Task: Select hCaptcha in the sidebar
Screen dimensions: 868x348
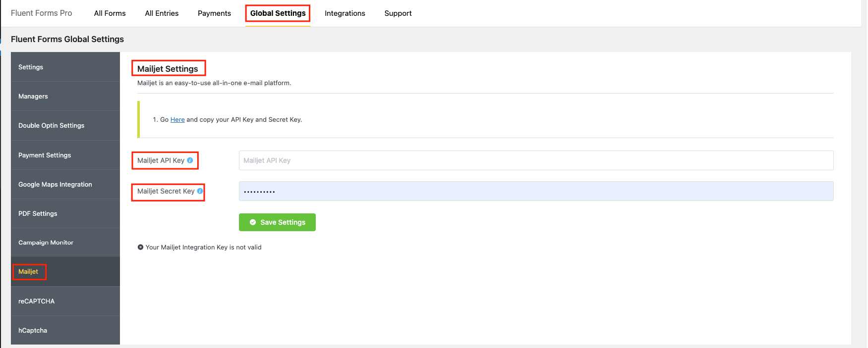Action: pos(65,330)
